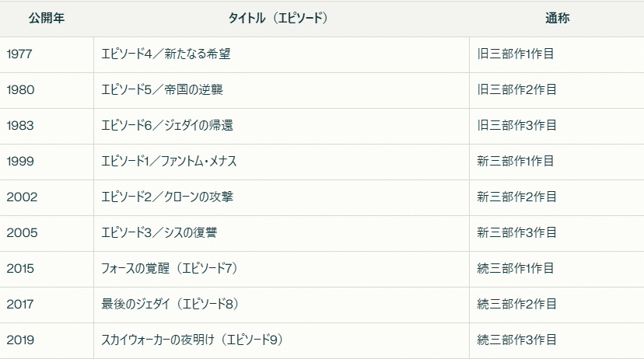Image resolution: width=644 pixels, height=359 pixels.
Task: Click the 1980 year cell
Action: [x=20, y=90]
